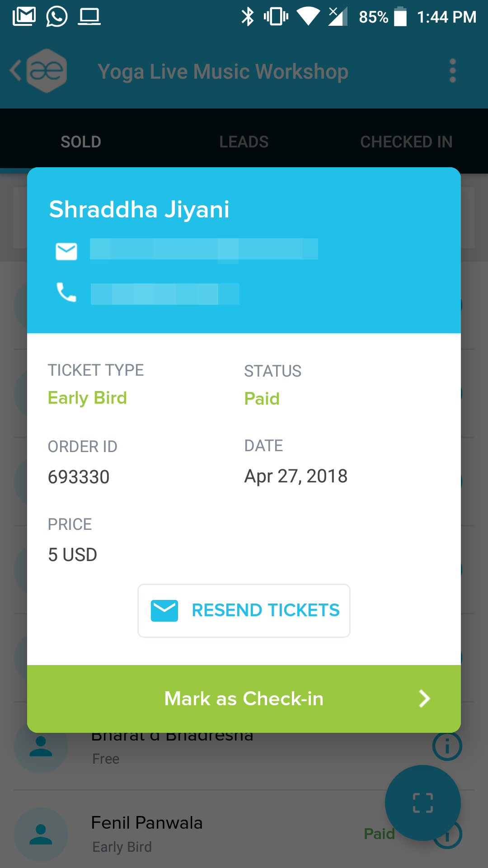Open the three-dot overflow menu
488x868 pixels.
[x=452, y=71]
